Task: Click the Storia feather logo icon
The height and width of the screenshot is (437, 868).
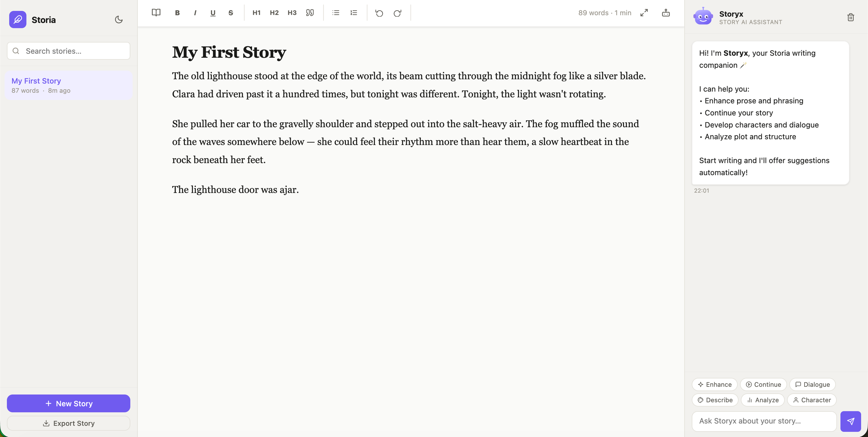Action: (x=18, y=20)
